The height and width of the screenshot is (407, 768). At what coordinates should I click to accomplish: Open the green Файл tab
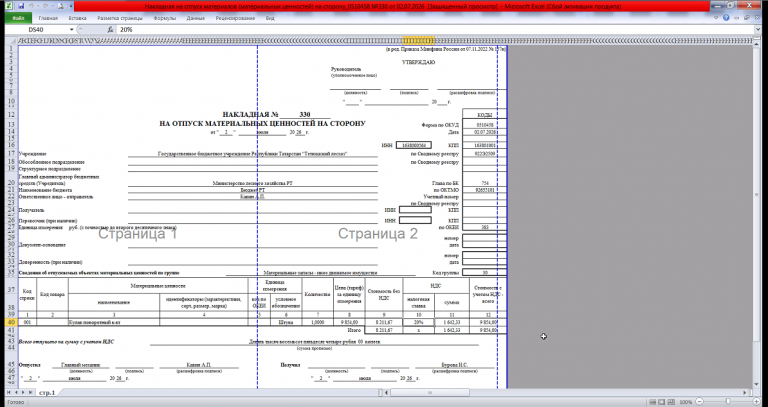point(18,18)
